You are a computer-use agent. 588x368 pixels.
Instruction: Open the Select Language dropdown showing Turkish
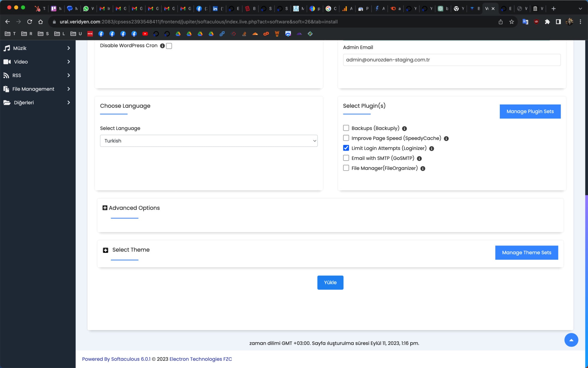209,141
